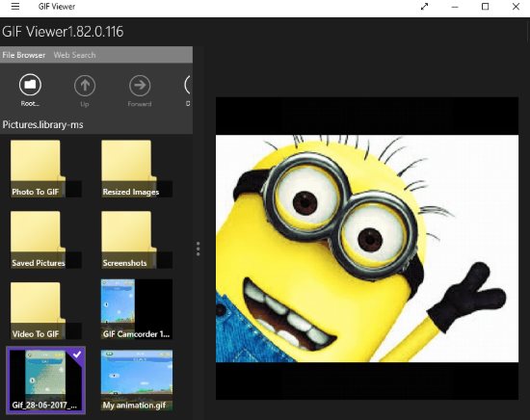
Task: Minimize the GIF Viewer window
Action: point(455,7)
